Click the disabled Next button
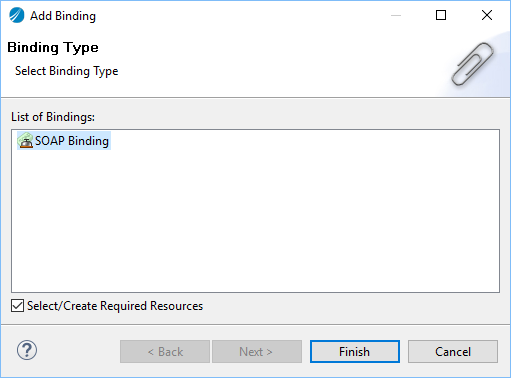Screen dimensions: 511x378 click(x=257, y=351)
